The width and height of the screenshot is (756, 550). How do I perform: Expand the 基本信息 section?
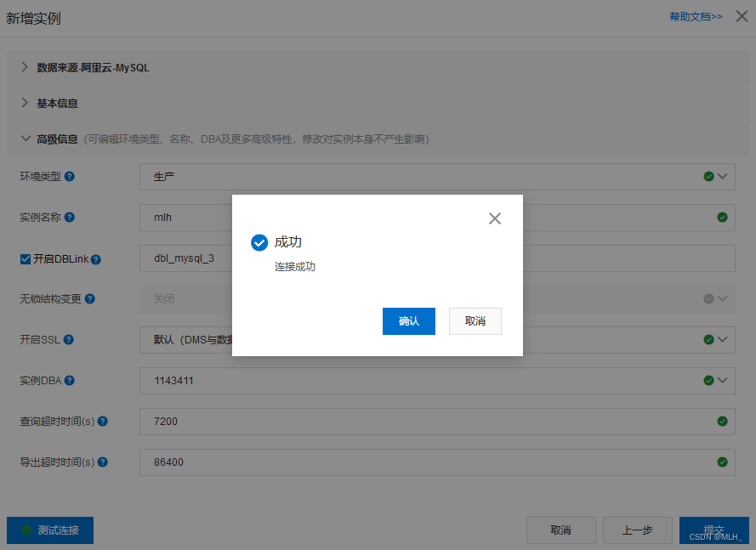pyautogui.click(x=25, y=103)
